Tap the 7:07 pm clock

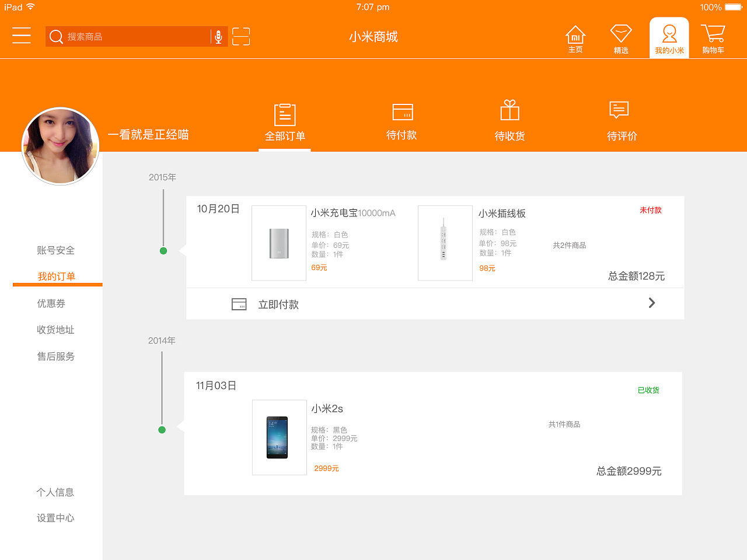[x=373, y=7]
